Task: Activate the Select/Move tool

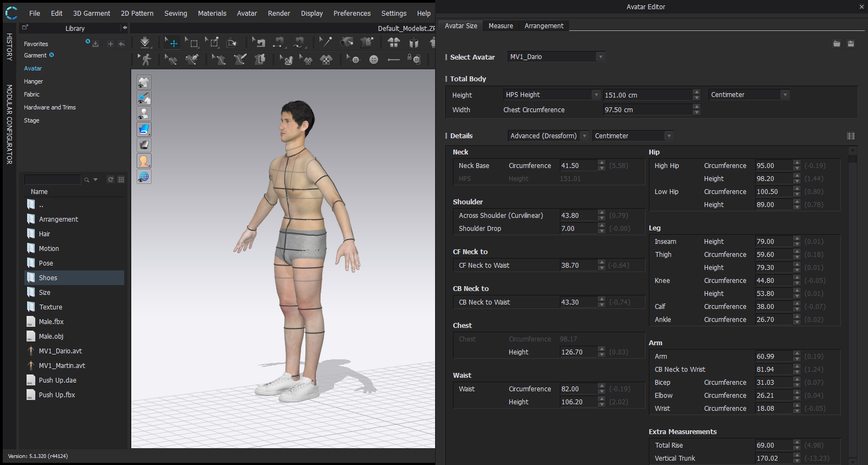Action: point(171,42)
